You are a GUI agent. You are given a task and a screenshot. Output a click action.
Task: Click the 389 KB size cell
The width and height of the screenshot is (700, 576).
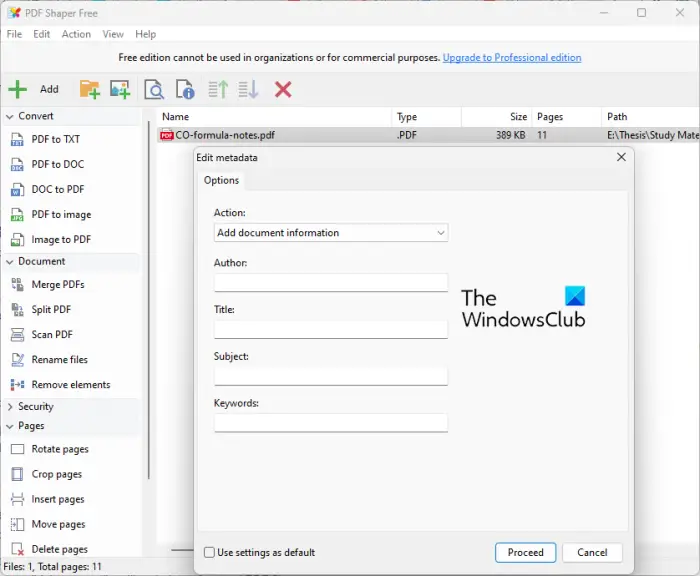tap(510, 135)
